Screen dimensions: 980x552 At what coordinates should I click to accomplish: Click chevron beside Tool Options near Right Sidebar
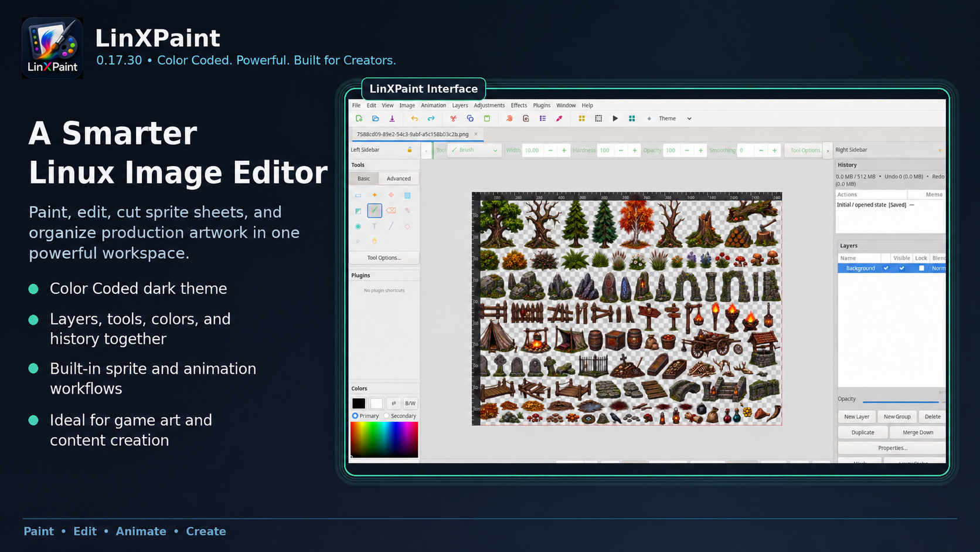tap(828, 151)
